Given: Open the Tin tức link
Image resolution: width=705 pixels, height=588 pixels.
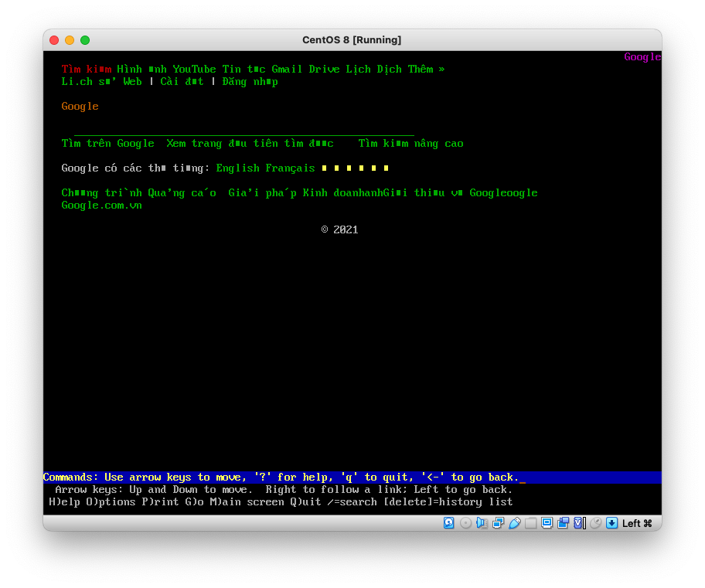Looking at the screenshot, I should pyautogui.click(x=244, y=70).
